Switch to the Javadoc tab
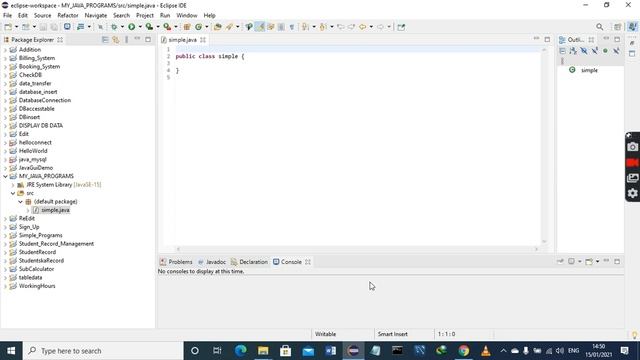Viewport: 640px width, 360px height. [x=212, y=262]
